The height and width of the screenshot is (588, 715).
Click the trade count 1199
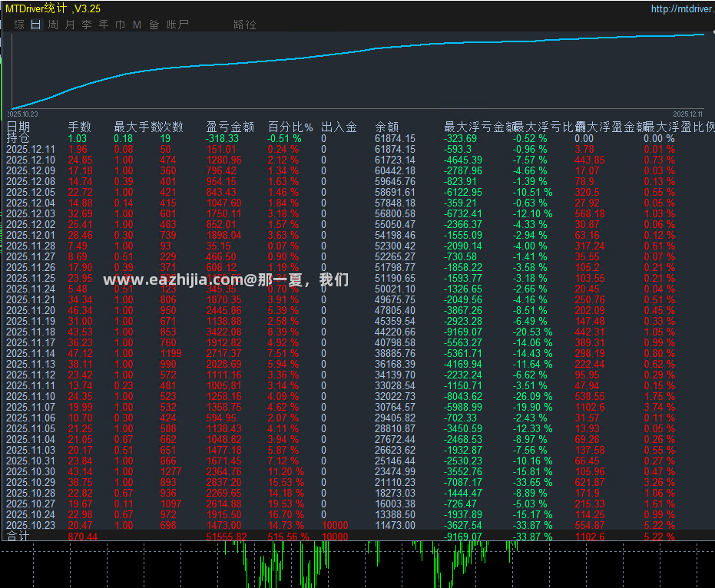[x=171, y=353]
